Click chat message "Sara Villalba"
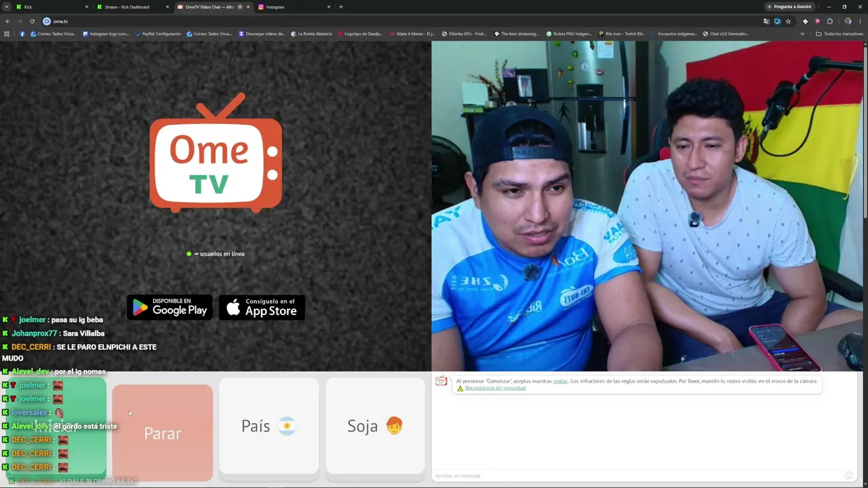Viewport: 868px width, 488px height. coord(83,333)
